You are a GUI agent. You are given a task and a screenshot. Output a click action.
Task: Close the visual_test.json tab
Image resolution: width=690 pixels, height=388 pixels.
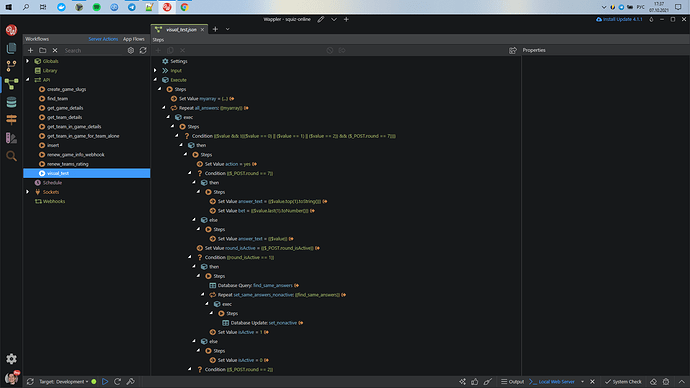pyautogui.click(x=202, y=29)
